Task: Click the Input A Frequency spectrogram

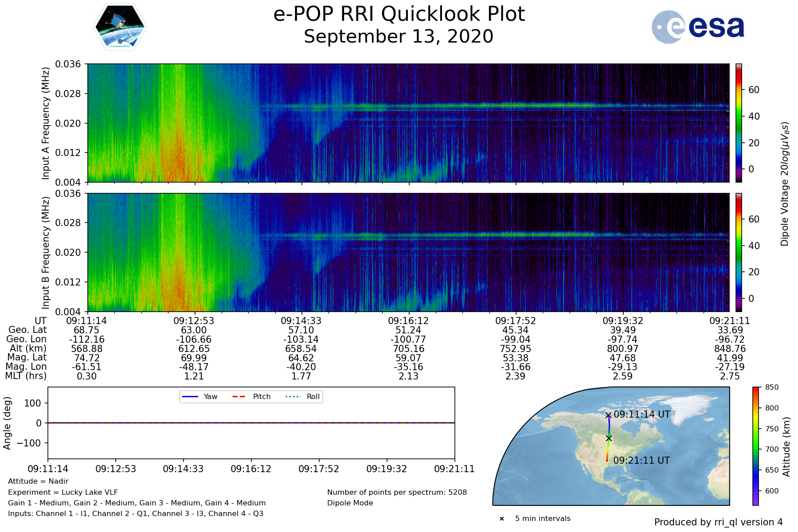Action: click(408, 123)
